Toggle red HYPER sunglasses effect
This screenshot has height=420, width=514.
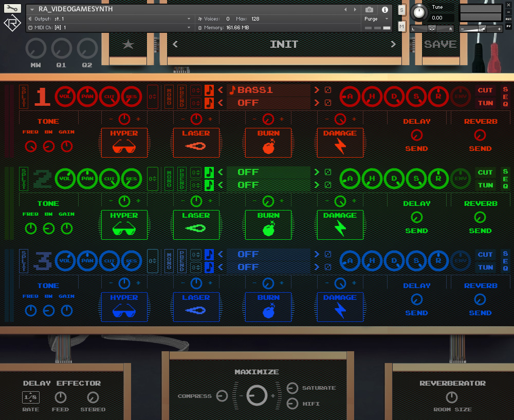point(124,143)
